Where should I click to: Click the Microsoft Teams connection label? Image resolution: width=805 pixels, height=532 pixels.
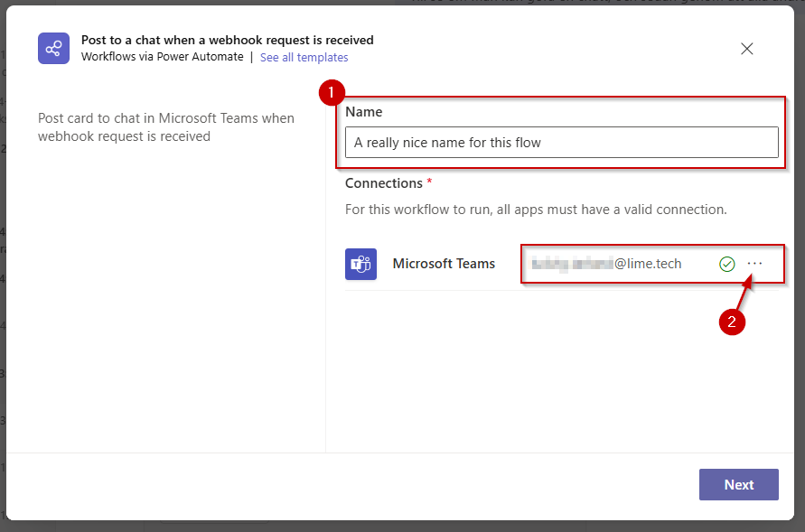point(445,264)
